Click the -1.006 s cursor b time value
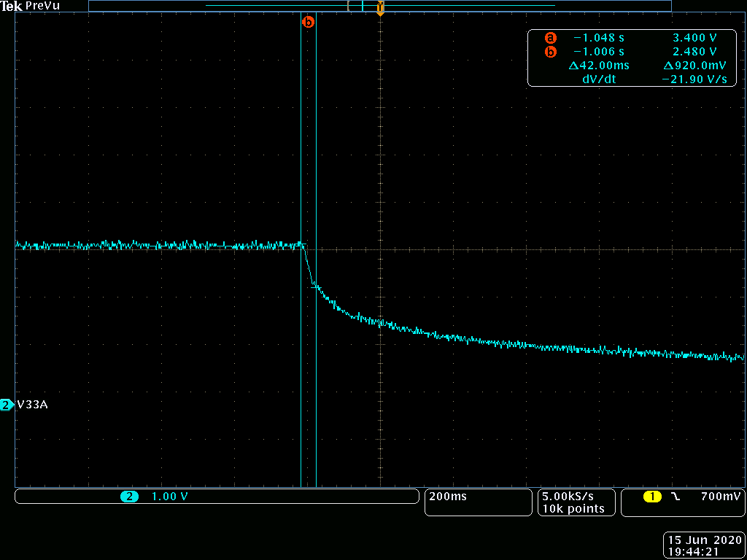747x560 pixels. coord(598,52)
